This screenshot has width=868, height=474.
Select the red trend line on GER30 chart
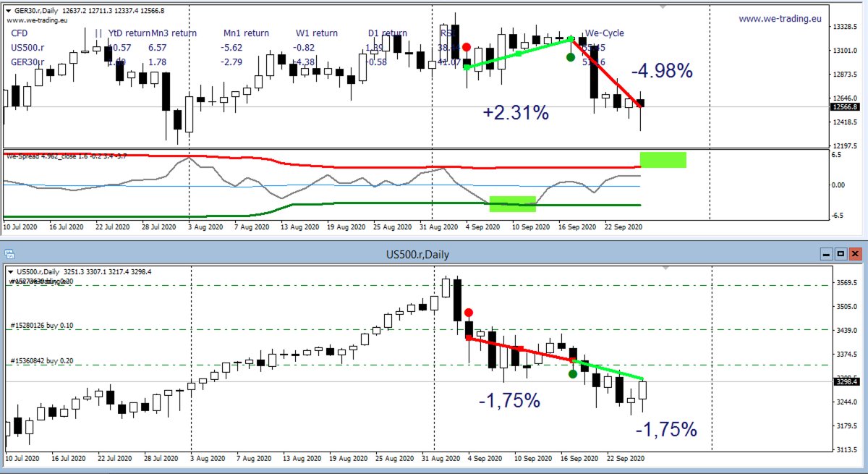(606, 72)
